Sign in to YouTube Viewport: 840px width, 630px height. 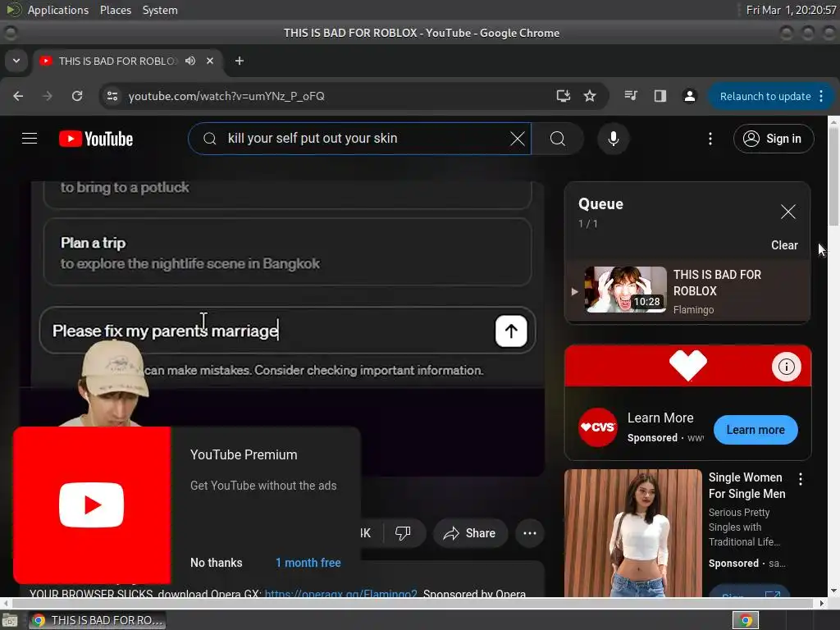click(x=774, y=139)
